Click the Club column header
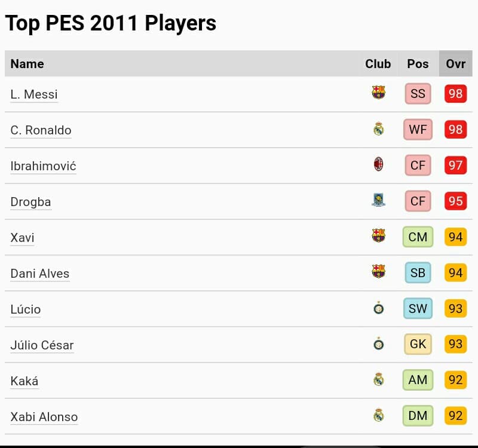The width and height of the screenshot is (478, 448). tap(378, 64)
